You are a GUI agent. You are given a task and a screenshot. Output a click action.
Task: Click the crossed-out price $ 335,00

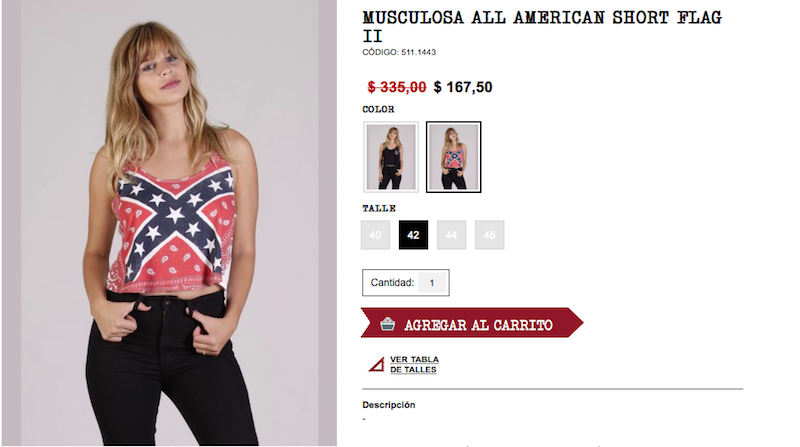(396, 87)
